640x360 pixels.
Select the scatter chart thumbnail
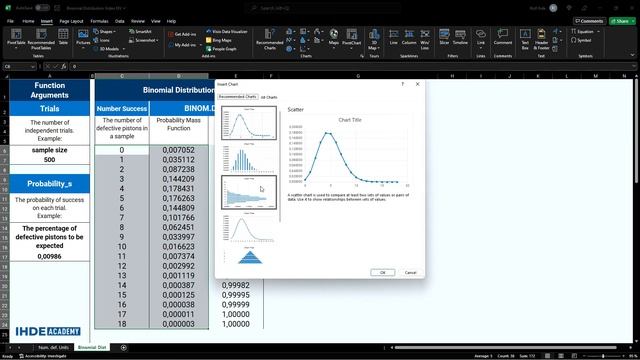[249, 123]
